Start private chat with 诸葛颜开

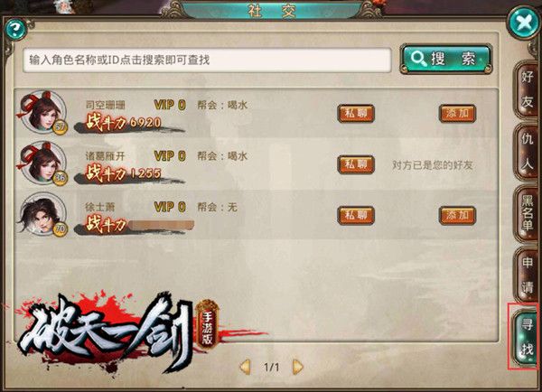tap(356, 164)
